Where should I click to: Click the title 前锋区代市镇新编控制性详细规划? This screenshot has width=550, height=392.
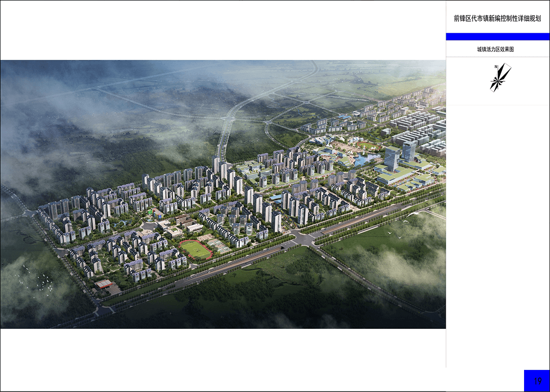pos(497,19)
